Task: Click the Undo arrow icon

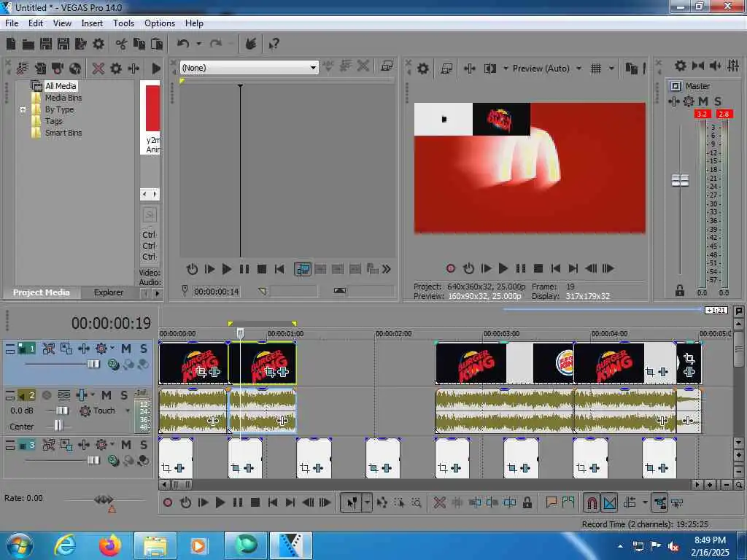Action: pos(183,44)
